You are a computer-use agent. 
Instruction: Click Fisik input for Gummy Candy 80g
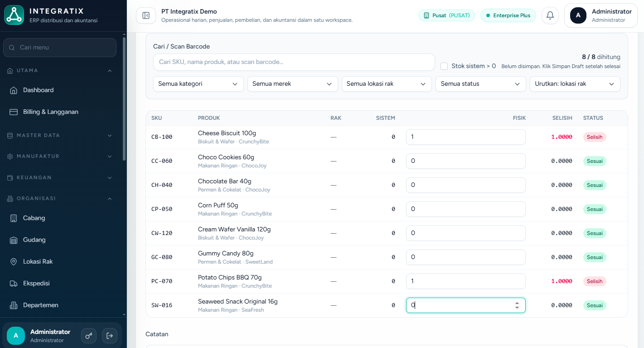[466, 257]
